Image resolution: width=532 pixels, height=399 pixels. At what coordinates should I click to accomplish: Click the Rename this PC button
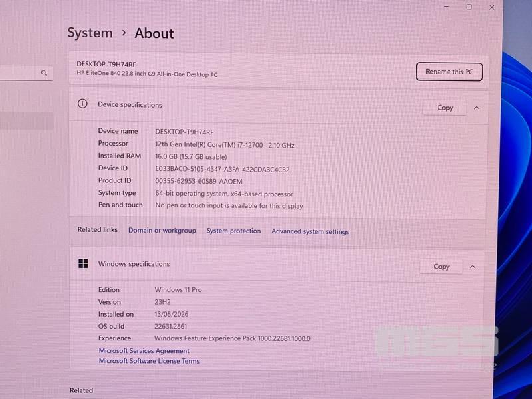[x=450, y=72]
